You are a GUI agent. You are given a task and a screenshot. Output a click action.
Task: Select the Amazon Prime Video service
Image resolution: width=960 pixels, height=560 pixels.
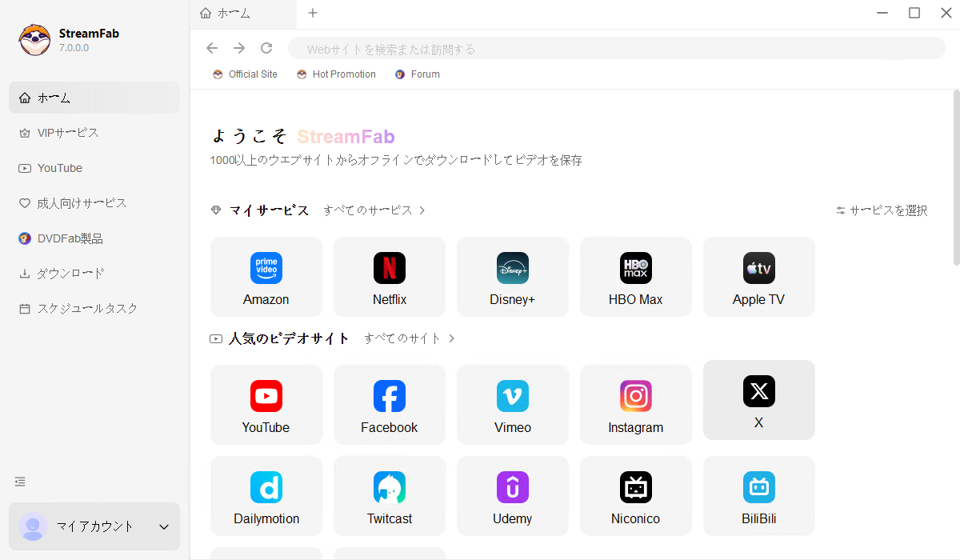pos(266,277)
